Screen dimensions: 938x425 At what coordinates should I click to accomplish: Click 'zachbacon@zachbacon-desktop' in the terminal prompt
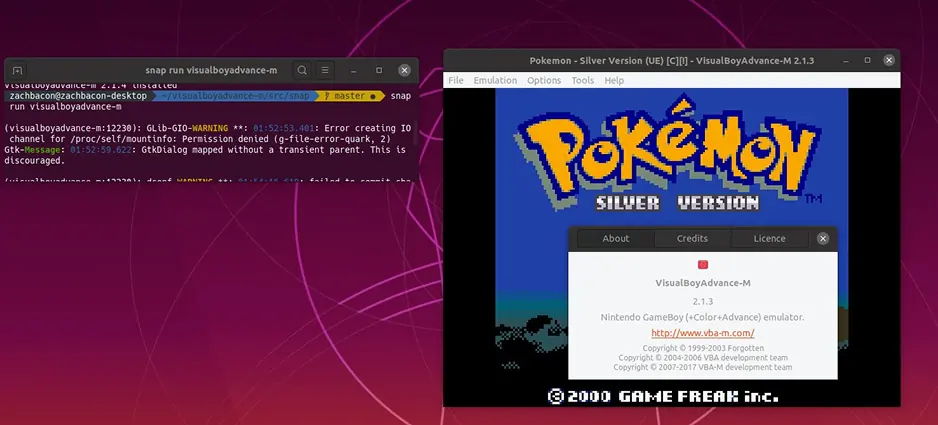point(78,96)
